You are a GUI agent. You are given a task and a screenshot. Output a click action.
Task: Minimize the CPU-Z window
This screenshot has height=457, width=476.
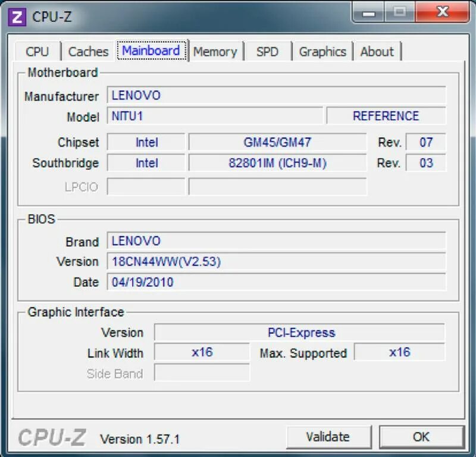[368, 12]
